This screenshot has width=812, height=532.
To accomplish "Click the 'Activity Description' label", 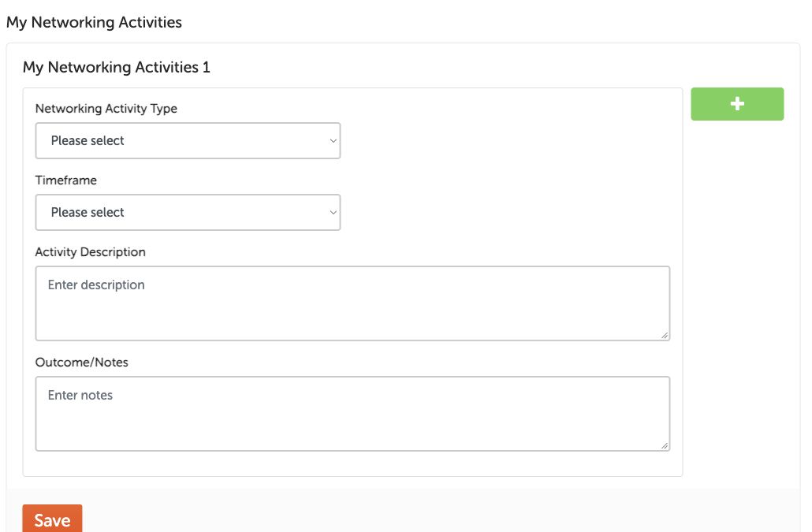I will pyautogui.click(x=90, y=252).
